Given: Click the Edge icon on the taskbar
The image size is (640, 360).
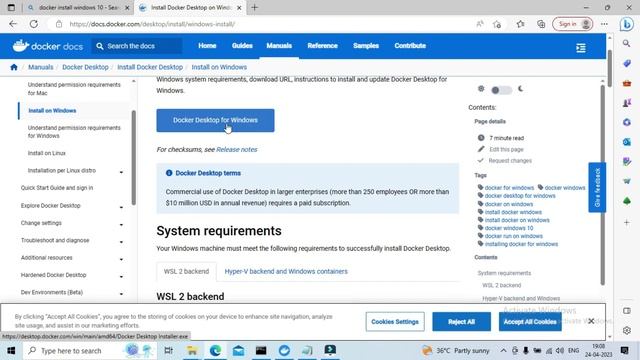Looking at the screenshot, I should (215, 351).
